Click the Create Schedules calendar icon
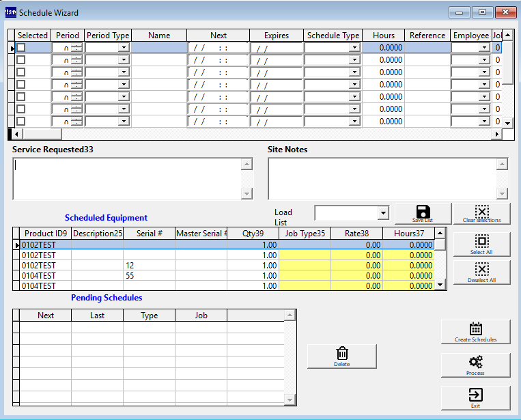 475,331
